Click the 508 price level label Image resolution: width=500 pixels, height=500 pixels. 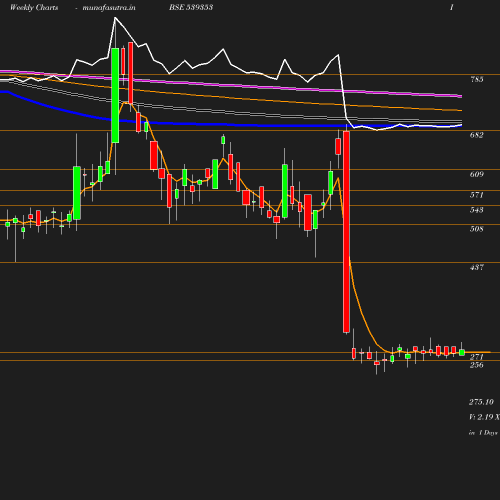click(477, 229)
